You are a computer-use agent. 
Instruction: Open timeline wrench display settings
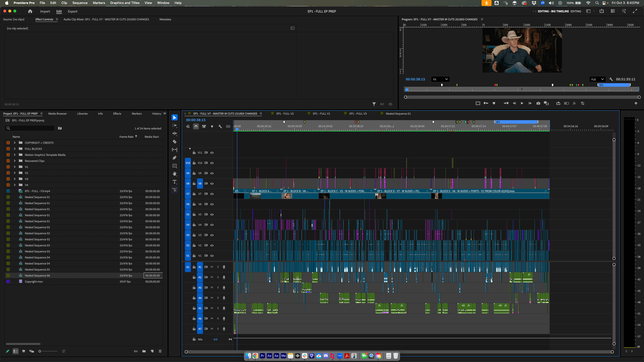pos(220,126)
